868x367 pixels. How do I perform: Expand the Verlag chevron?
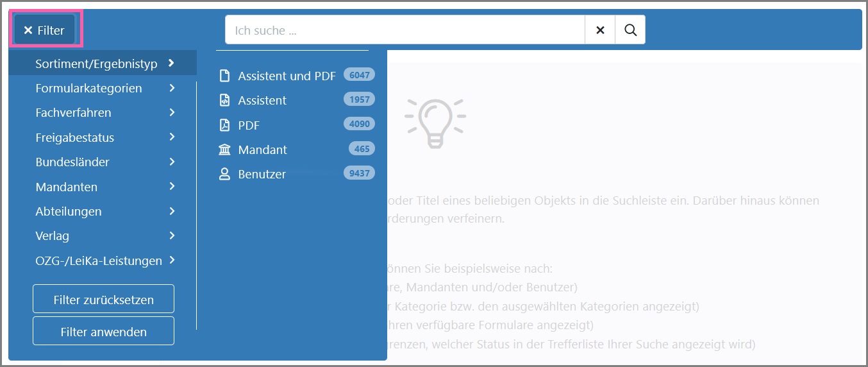tap(172, 235)
